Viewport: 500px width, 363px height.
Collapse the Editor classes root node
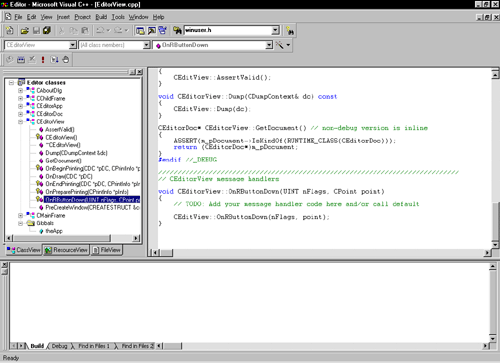[x=12, y=82]
